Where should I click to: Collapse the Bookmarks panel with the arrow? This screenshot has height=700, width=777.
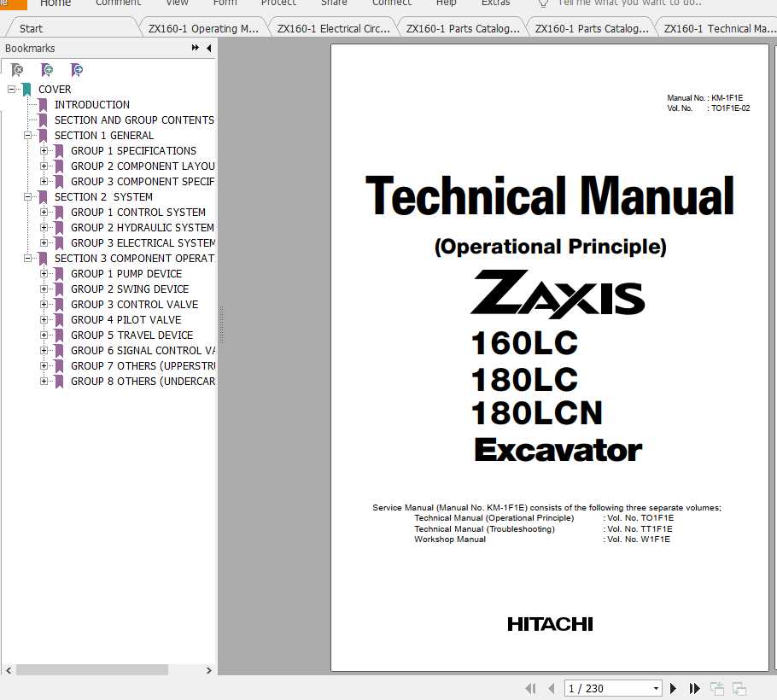coord(209,48)
